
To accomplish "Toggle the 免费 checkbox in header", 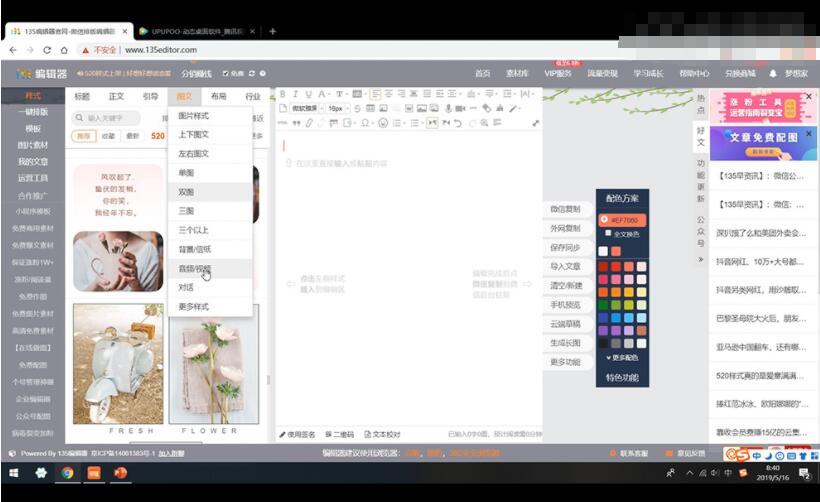I will coord(225,73).
